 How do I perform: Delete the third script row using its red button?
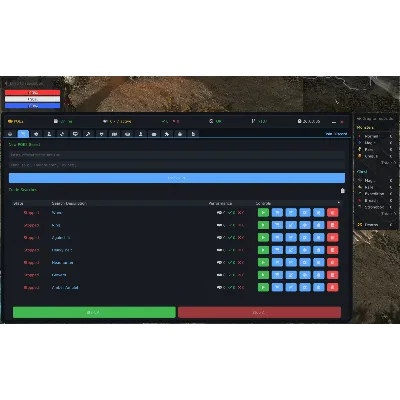(x=332, y=237)
